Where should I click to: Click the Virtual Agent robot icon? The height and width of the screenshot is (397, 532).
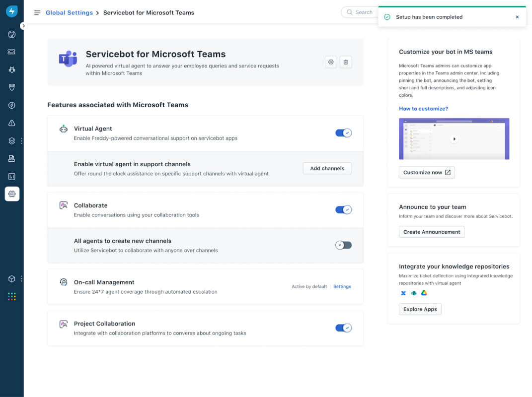point(64,129)
